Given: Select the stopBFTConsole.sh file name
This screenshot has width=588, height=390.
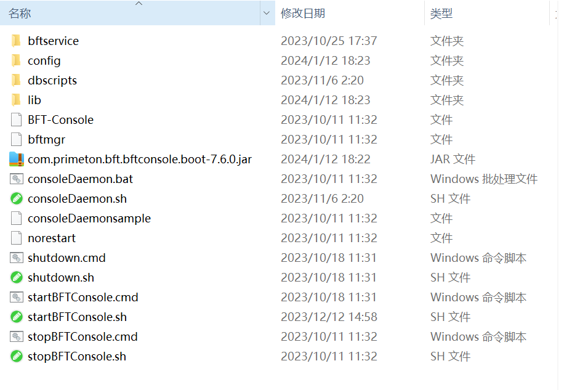Looking at the screenshot, I should coord(77,356).
